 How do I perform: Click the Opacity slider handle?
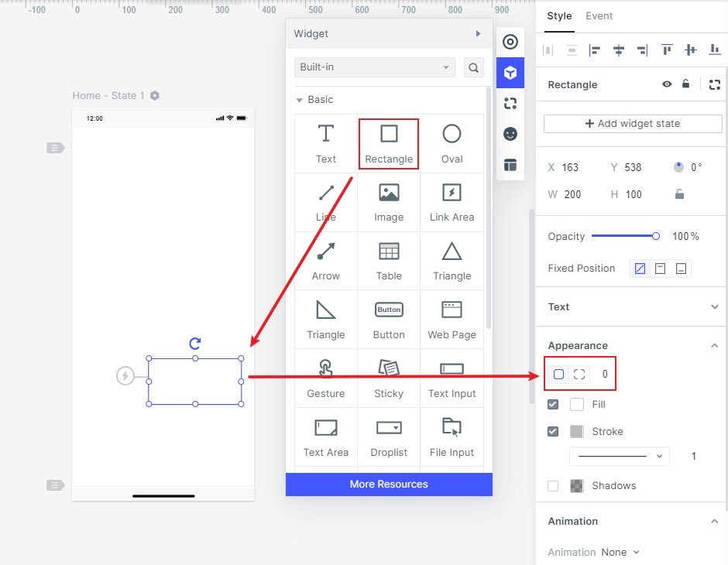point(655,236)
